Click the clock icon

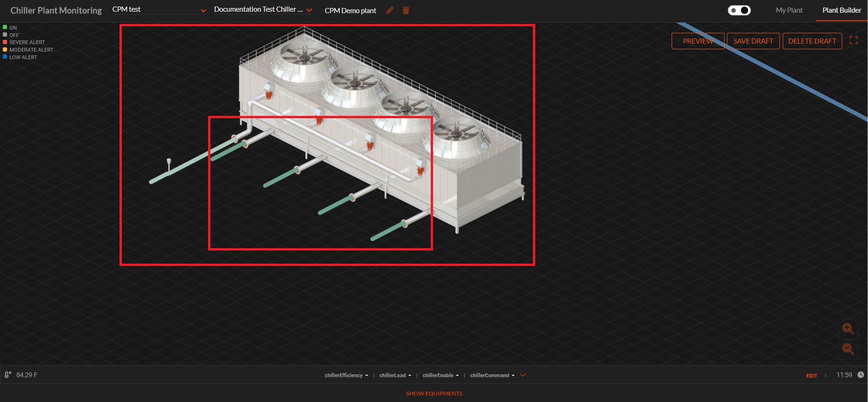(861, 375)
